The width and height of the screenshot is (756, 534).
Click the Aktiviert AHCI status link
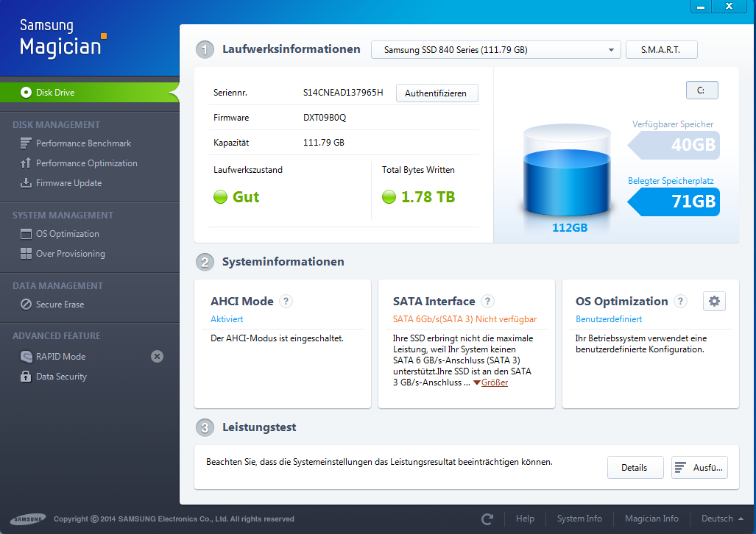(x=227, y=319)
